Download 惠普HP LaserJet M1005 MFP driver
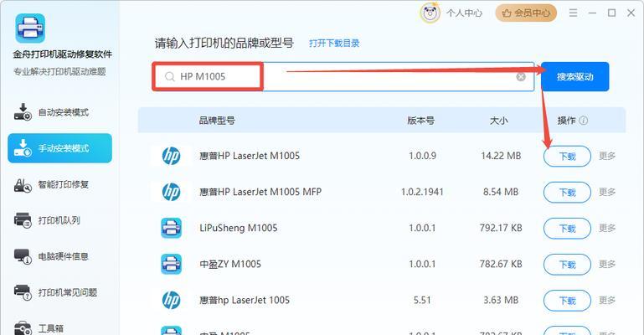Viewport: 644px width, 335px height. coord(567,193)
